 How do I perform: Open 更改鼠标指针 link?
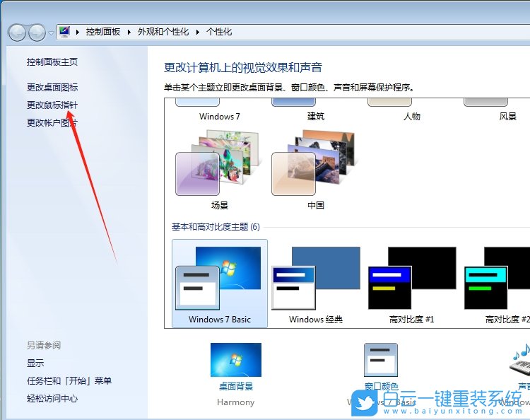[52, 105]
